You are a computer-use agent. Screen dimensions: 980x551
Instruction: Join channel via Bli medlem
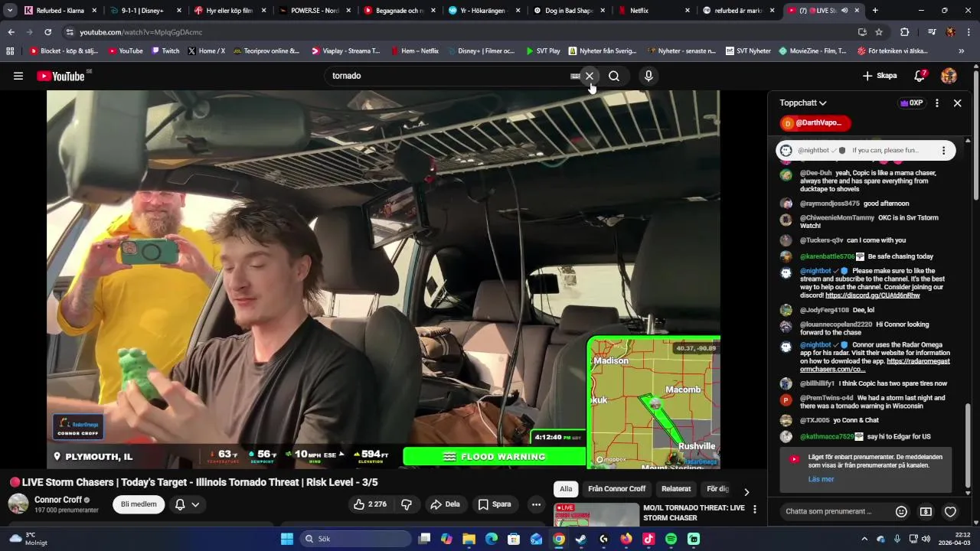[x=139, y=504]
